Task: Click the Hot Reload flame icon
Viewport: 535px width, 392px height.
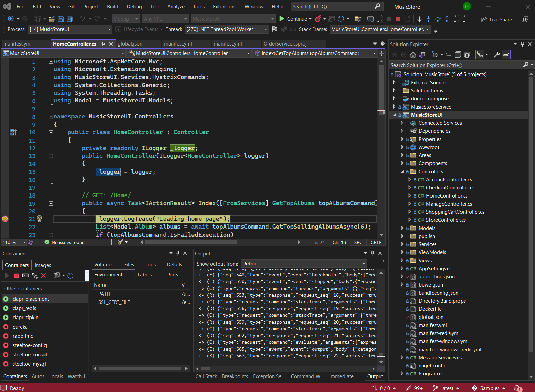Action: [x=318, y=19]
